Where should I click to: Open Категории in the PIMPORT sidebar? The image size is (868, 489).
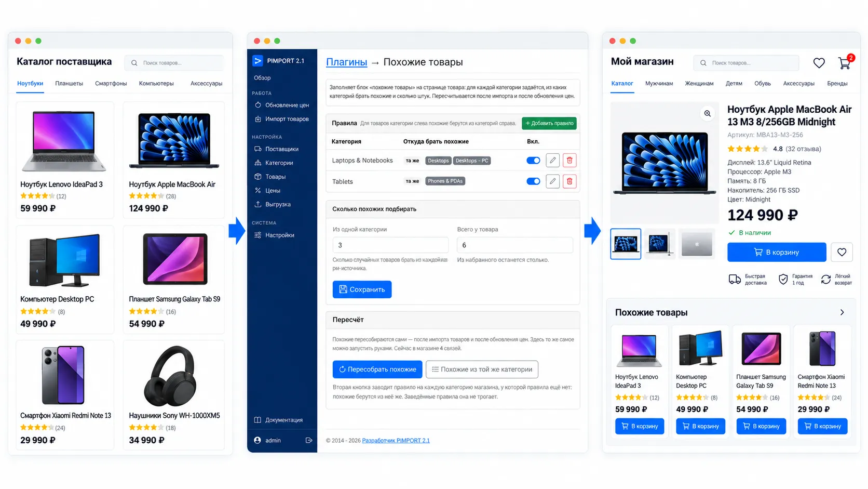click(x=274, y=163)
